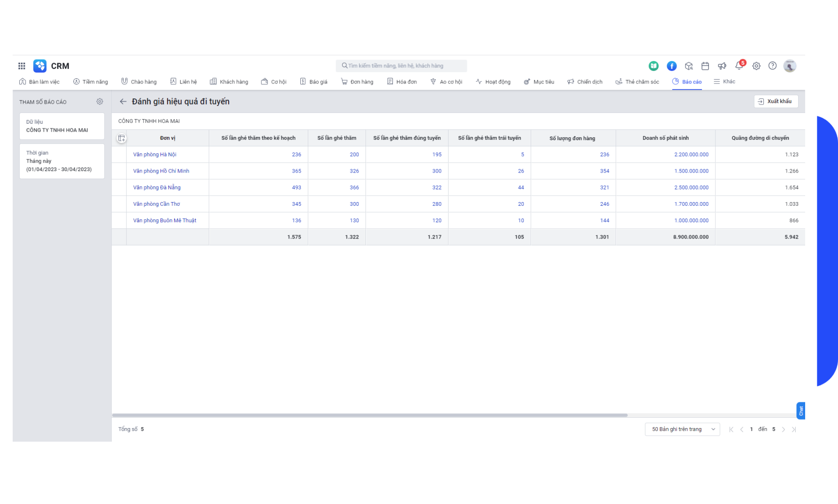Open the Mục tiêu tab
This screenshot has height=504, width=838.
pos(539,82)
